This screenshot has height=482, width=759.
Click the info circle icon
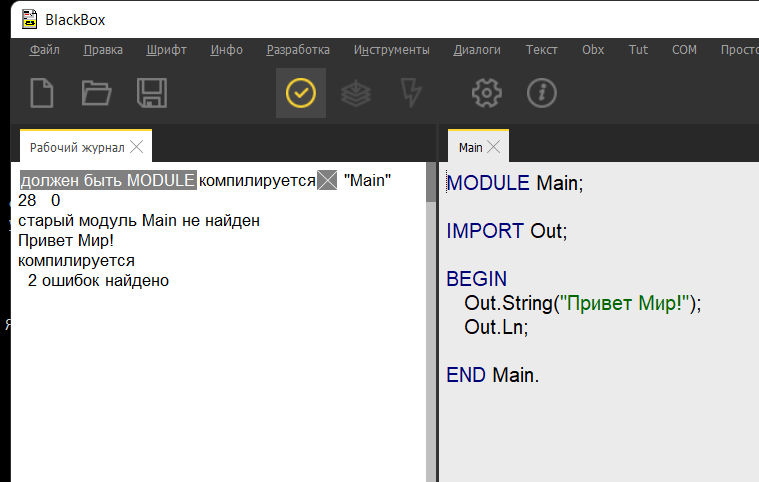point(541,93)
